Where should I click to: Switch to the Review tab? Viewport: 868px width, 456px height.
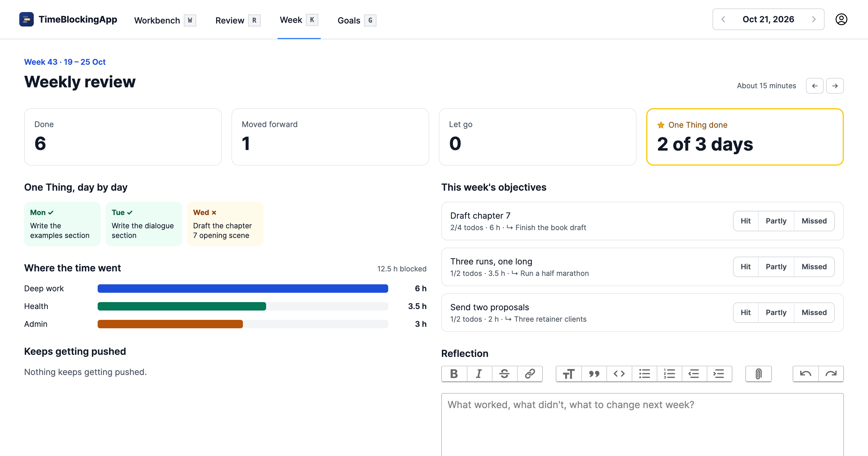237,20
